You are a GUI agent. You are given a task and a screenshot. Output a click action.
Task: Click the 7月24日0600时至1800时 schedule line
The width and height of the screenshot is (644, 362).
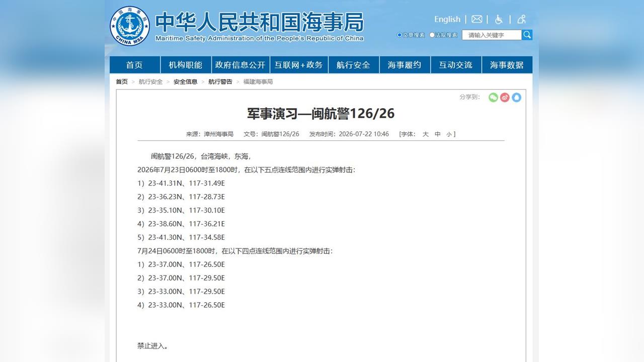pos(235,251)
